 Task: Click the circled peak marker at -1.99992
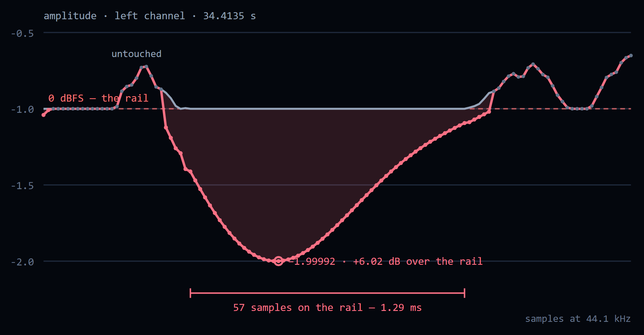pyautogui.click(x=278, y=261)
